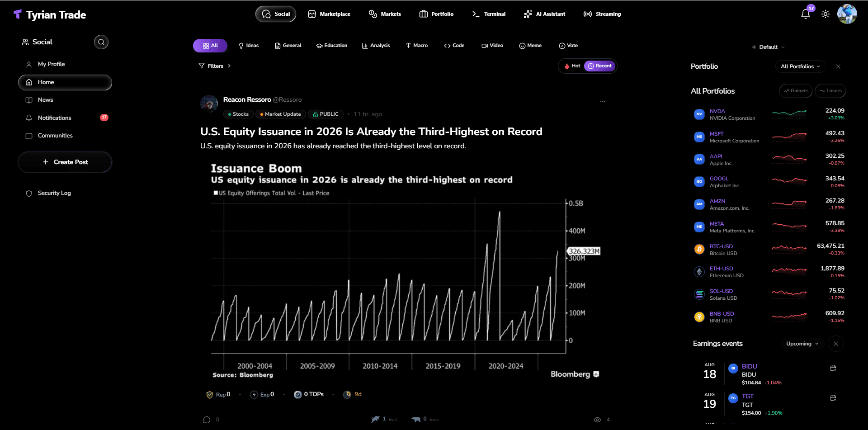Screen dimensions: 868x430
Task: Click the views eye icon
Action: tap(597, 420)
